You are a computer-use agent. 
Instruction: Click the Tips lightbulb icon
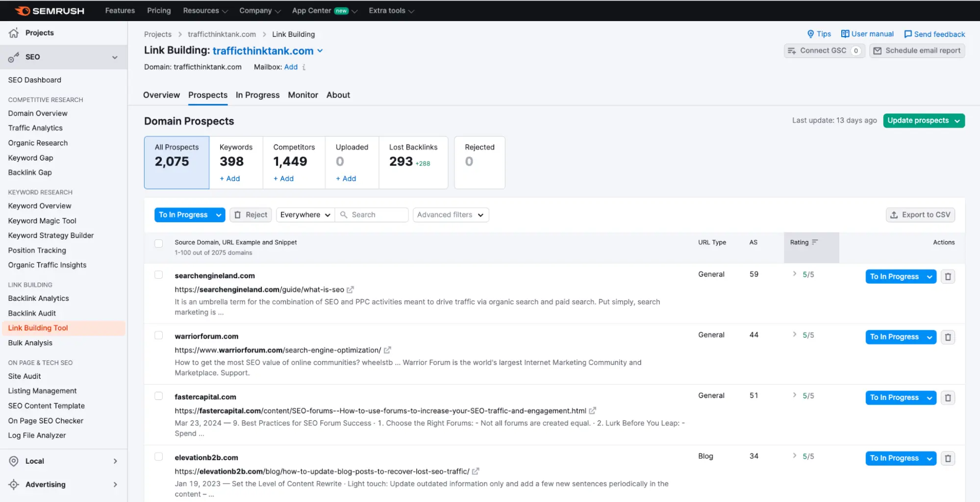(x=811, y=34)
